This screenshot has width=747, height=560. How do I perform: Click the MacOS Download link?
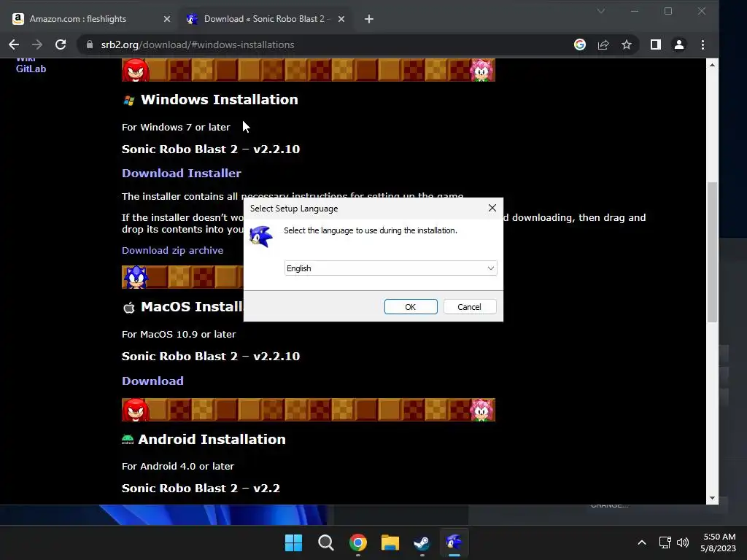tap(152, 381)
